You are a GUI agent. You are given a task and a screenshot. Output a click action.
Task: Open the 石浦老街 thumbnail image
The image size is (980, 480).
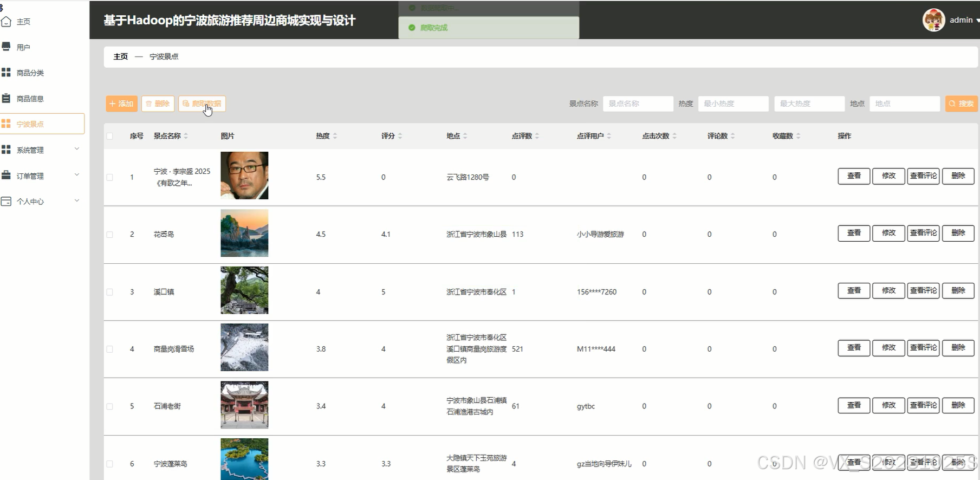click(244, 405)
